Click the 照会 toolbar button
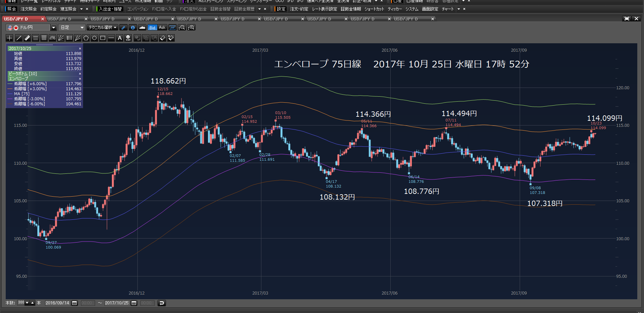Image resolution: width=644 pixels, height=313 pixels. [x=12, y=9]
